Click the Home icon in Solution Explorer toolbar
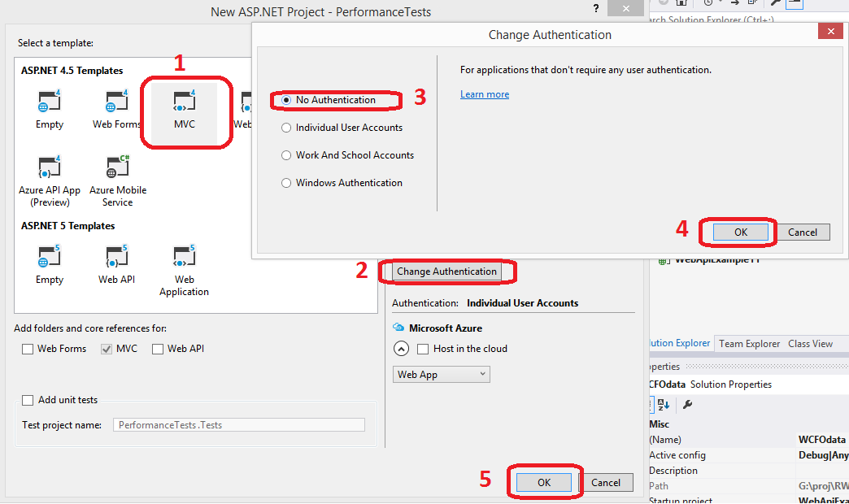Image resolution: width=849 pixels, height=504 pixels. [681, 3]
